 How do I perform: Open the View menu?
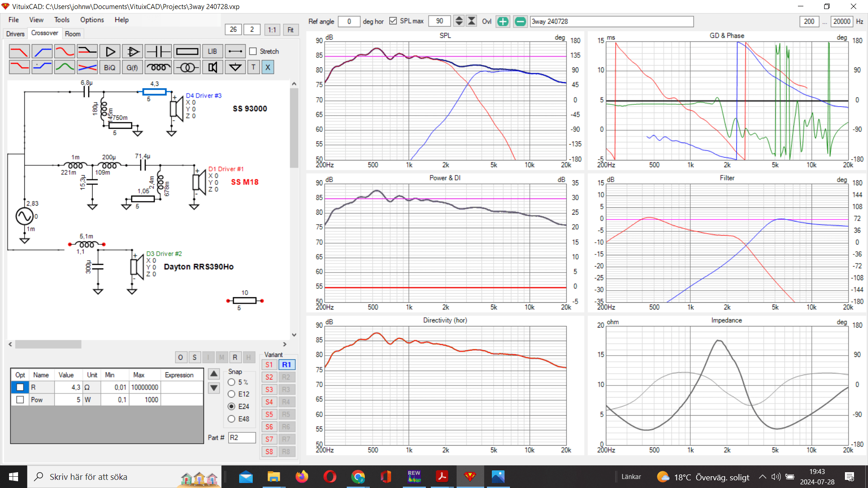point(36,20)
